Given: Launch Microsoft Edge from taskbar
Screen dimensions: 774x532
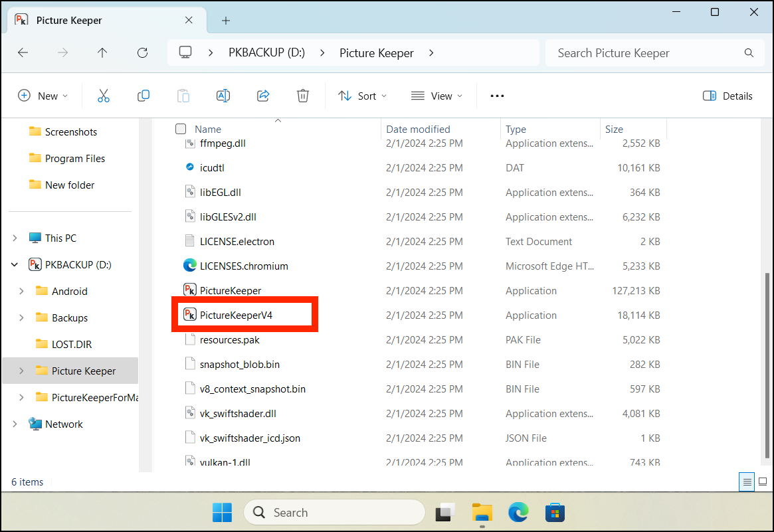Looking at the screenshot, I should (x=518, y=512).
